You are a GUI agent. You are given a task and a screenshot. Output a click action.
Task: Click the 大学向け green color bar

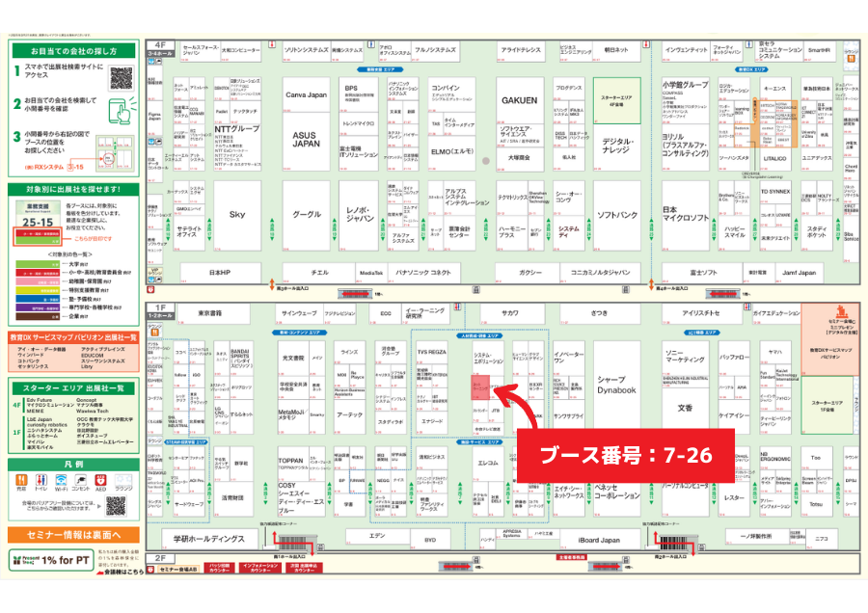point(38,264)
